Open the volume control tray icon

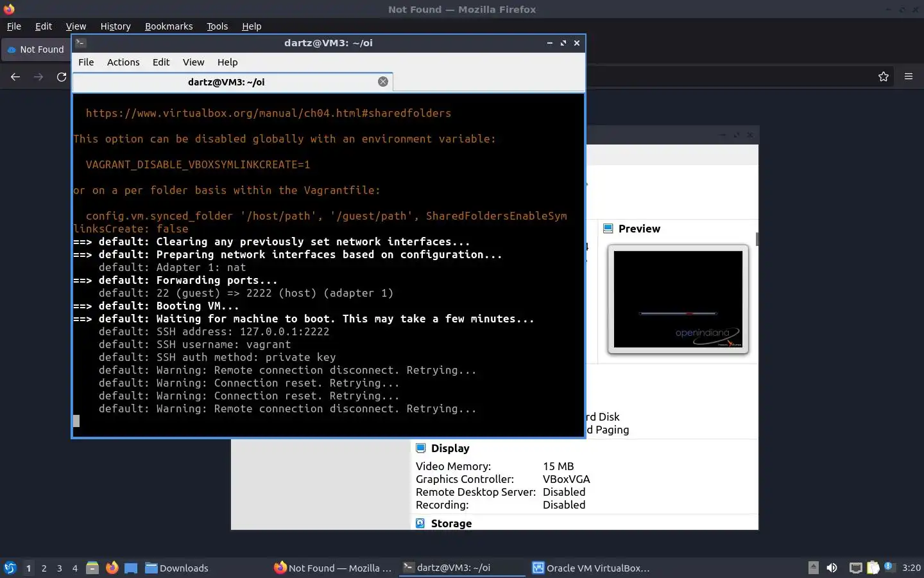click(832, 568)
